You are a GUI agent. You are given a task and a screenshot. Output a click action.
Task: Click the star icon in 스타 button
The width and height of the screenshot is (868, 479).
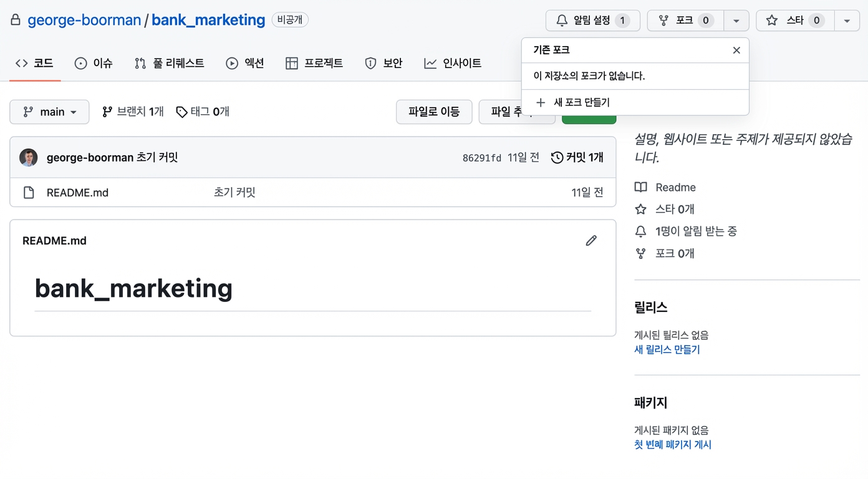(x=772, y=21)
